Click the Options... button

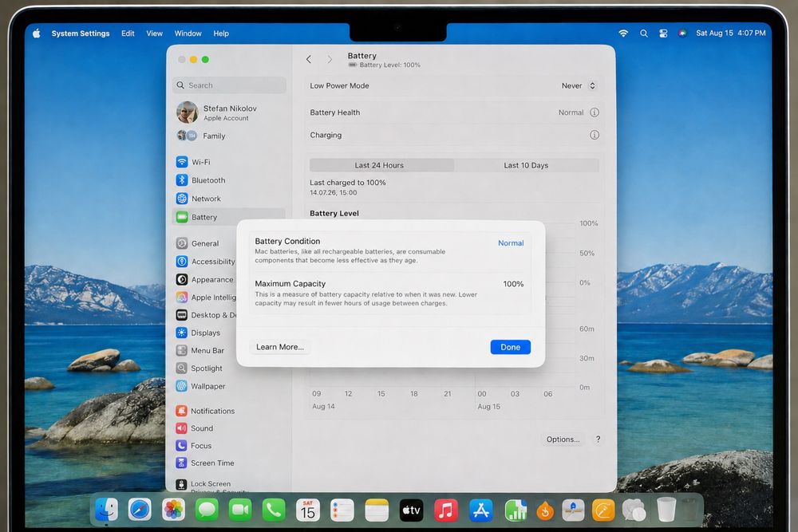coord(563,439)
